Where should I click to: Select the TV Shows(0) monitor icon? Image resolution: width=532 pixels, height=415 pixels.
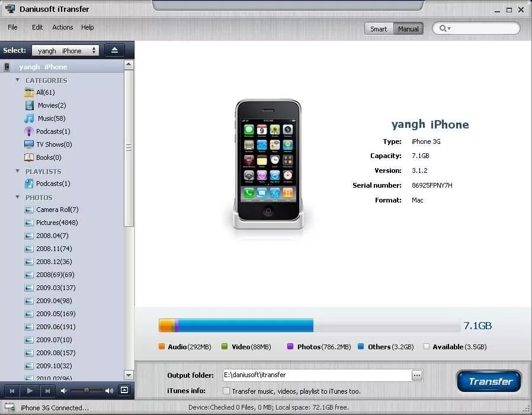click(x=29, y=144)
